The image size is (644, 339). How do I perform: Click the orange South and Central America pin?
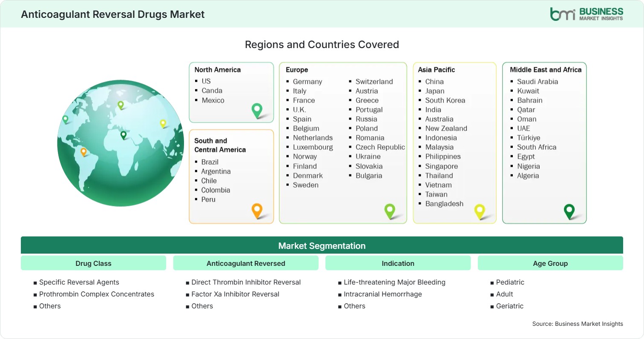257,211
